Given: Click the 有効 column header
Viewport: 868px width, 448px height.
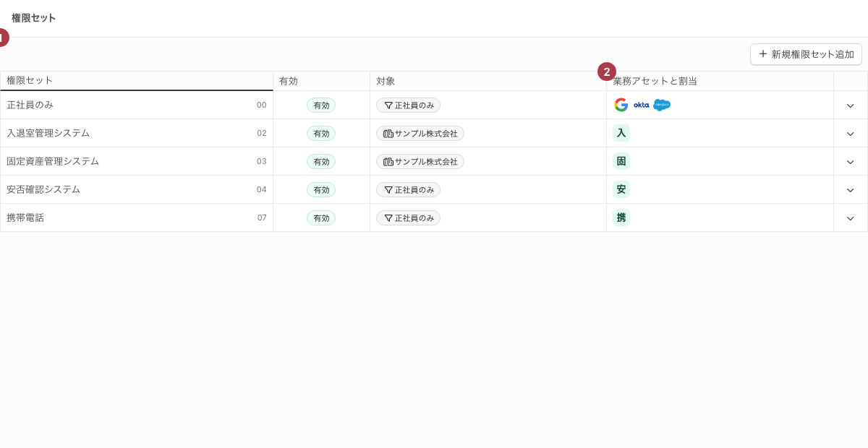Looking at the screenshot, I should pos(321,81).
